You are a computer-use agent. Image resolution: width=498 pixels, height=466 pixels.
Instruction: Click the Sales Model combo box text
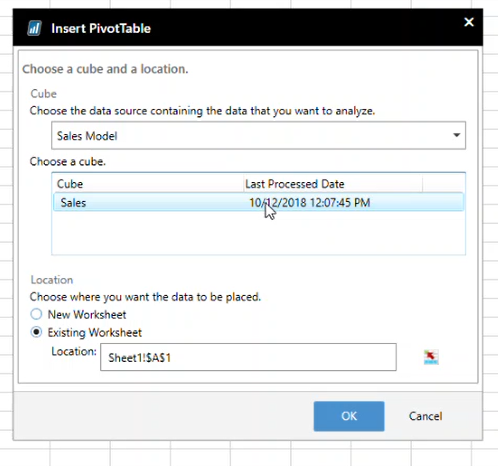click(87, 136)
